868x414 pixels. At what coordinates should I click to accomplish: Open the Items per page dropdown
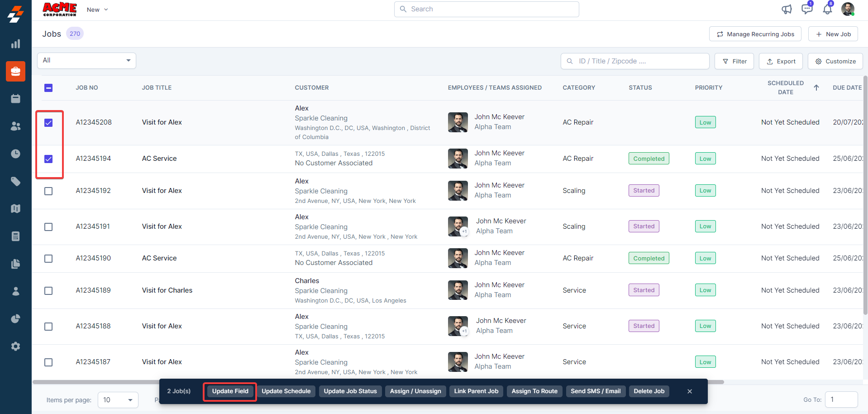pos(118,400)
